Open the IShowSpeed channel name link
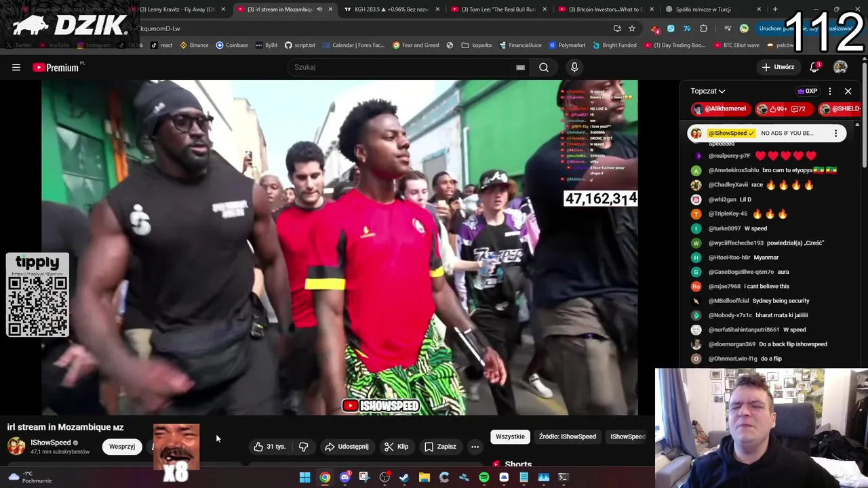Viewport: 868px width, 488px height. point(51,443)
